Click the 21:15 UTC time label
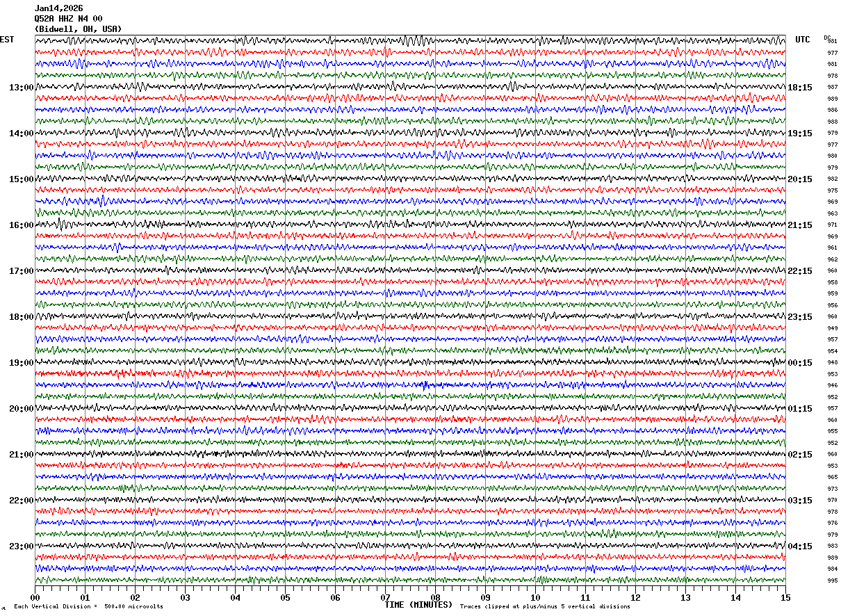Image resolution: width=841 pixels, height=616 pixels. click(800, 225)
